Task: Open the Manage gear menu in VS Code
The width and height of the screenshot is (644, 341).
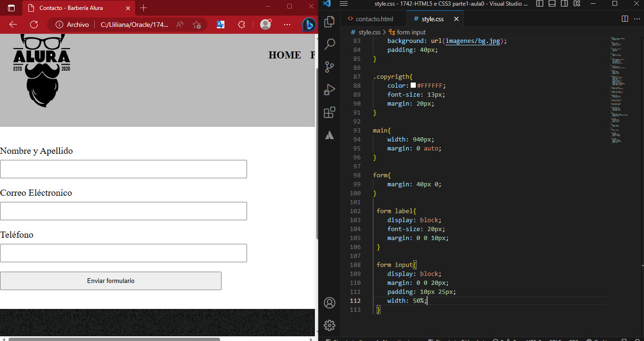Action: [330, 325]
